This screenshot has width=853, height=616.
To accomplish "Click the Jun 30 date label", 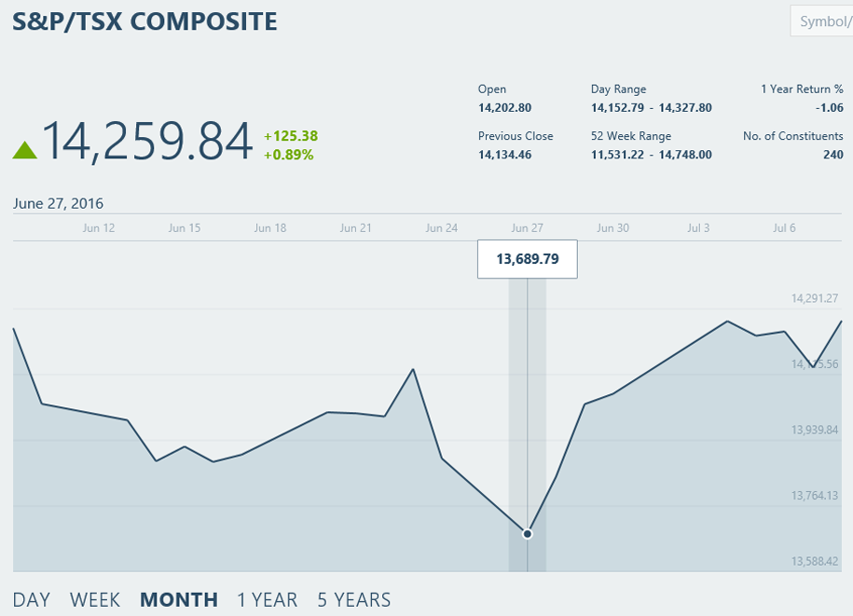I will [612, 227].
